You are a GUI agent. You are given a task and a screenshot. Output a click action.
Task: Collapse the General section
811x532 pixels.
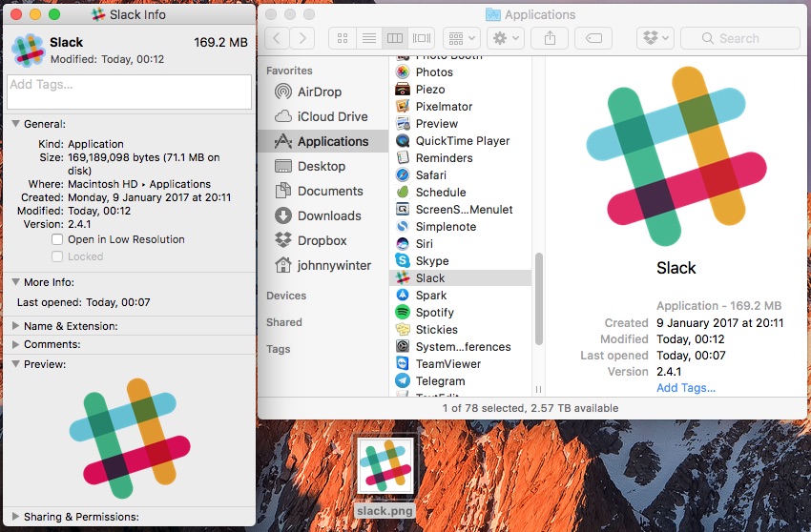pos(15,124)
